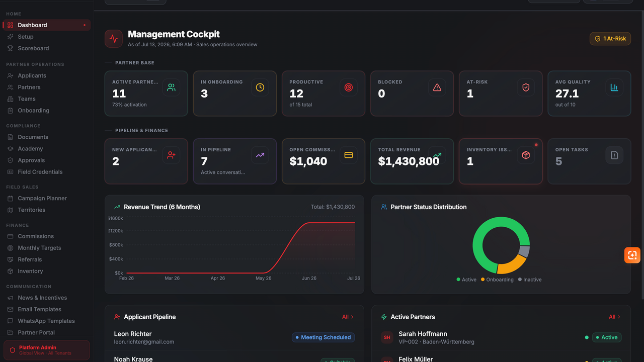Go to Applicants page
Screen dimensions: 644x362
tap(46, 75)
